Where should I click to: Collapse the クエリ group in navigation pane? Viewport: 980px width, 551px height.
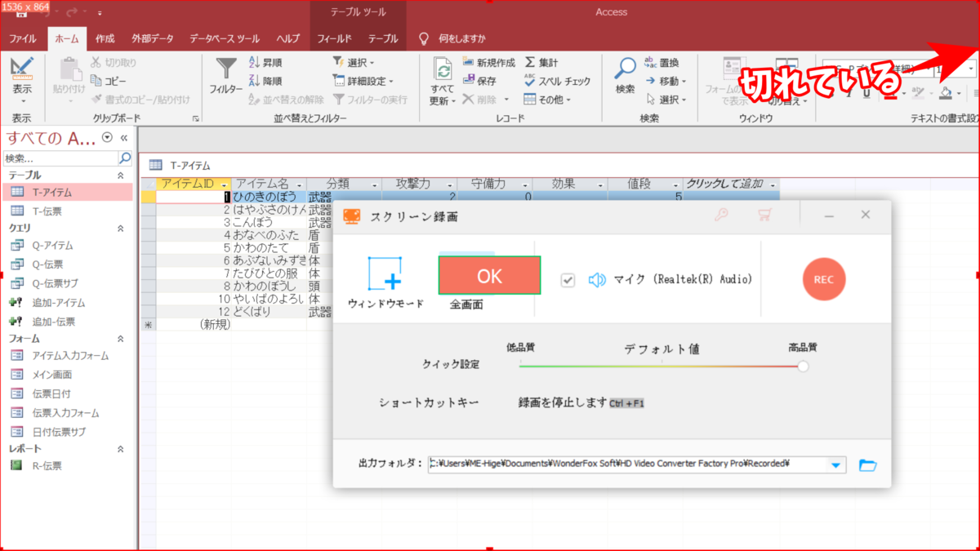coord(121,229)
